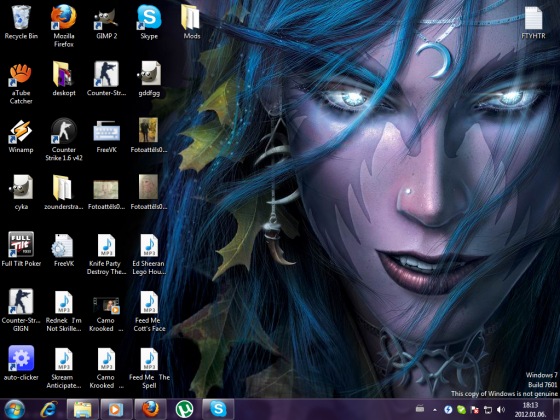Open the Windows Start menu
The height and width of the screenshot is (420, 560).
[x=15, y=409]
